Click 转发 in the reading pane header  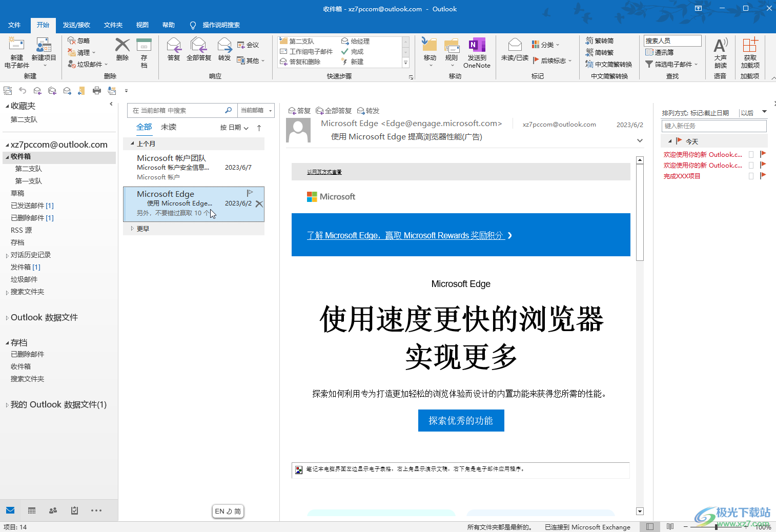click(x=368, y=111)
